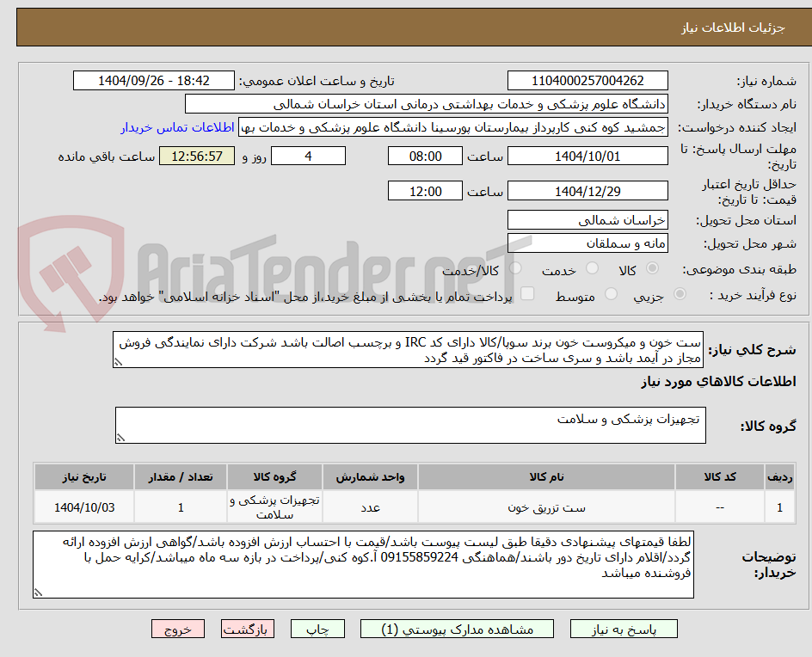
Task: Click the countdown timer 12:56:57
Action: click(x=197, y=156)
